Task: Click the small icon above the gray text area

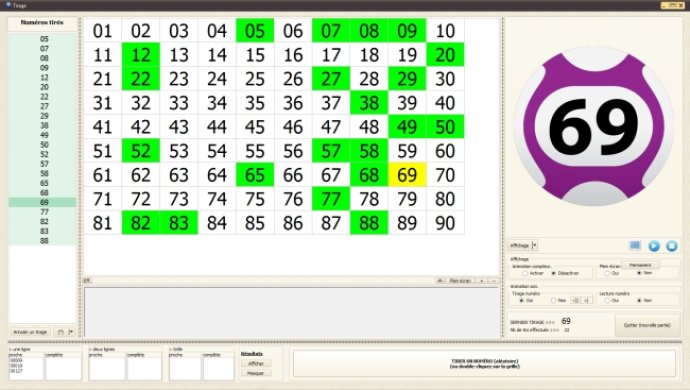Action: (x=87, y=280)
